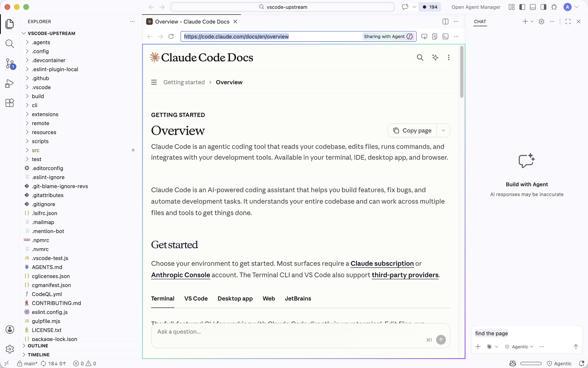The width and height of the screenshot is (588, 368).
Task: Add context with chat input plus icon
Action: [478, 347]
